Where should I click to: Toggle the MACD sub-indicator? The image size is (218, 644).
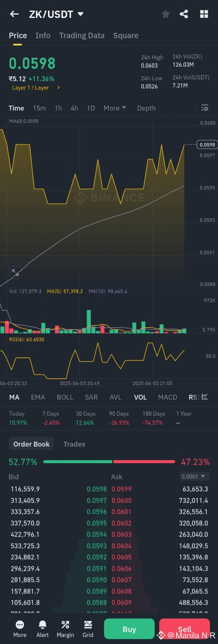tap(167, 397)
